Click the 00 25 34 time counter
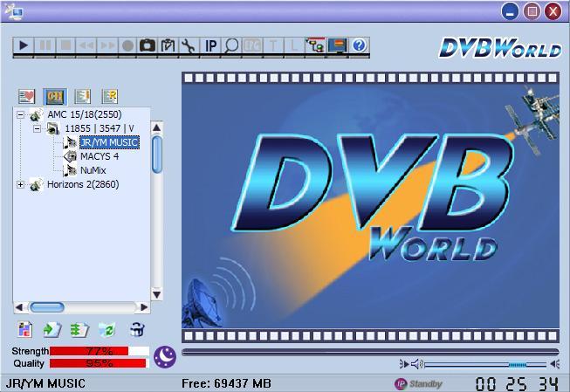This screenshot has width=570, height=392. tap(516, 384)
